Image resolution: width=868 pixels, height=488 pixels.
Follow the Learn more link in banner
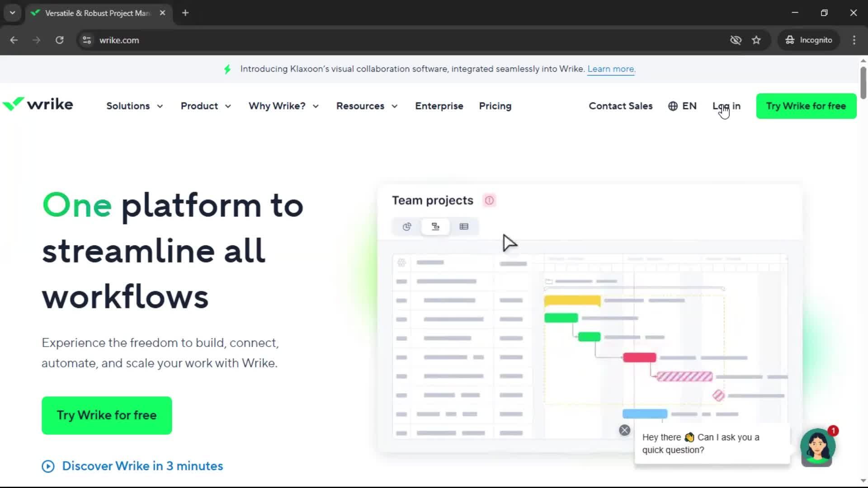(x=611, y=69)
